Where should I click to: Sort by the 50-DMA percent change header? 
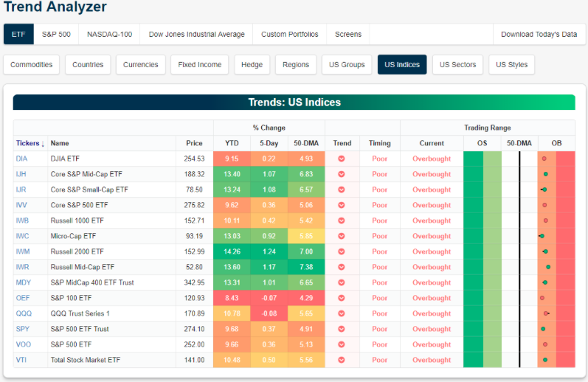click(306, 143)
